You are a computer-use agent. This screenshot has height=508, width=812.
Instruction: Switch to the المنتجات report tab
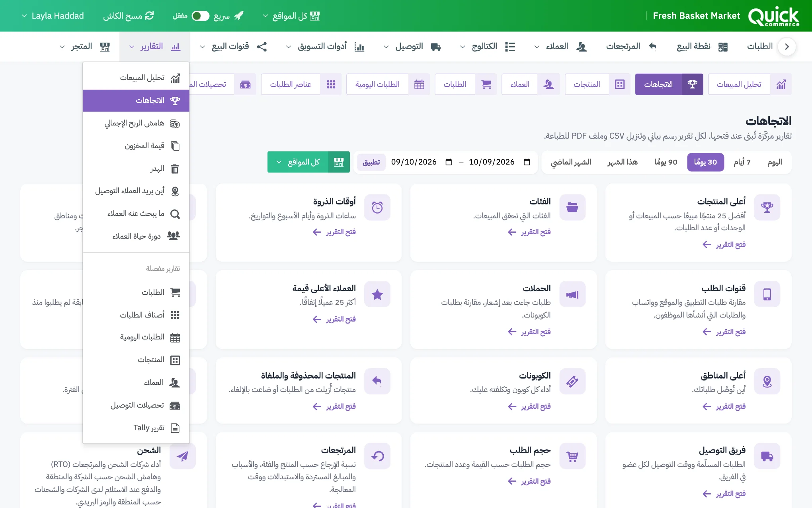[x=597, y=84]
